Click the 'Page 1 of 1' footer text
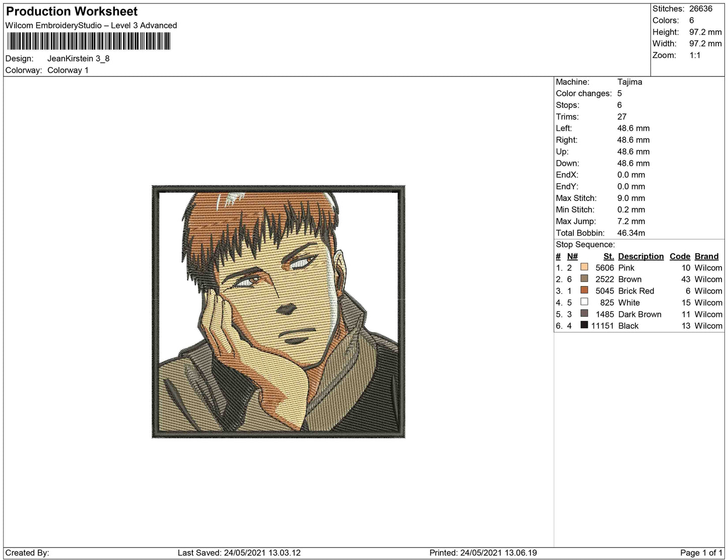This screenshot has width=728, height=560. tap(701, 552)
